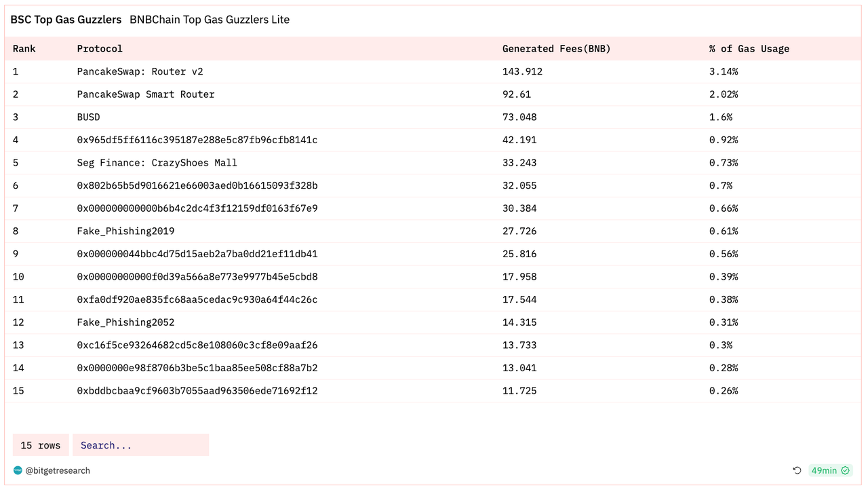The image size is (868, 490).
Task: Click the refresh query icon
Action: coord(797,470)
